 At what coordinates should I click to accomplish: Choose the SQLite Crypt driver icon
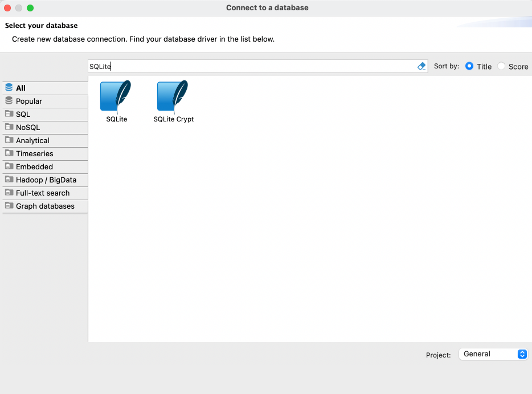(x=173, y=96)
